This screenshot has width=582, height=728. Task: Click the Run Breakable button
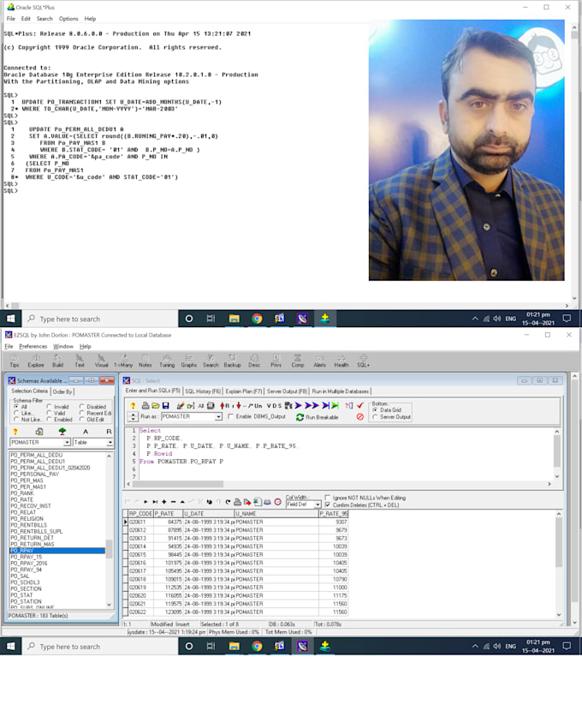coord(318,417)
